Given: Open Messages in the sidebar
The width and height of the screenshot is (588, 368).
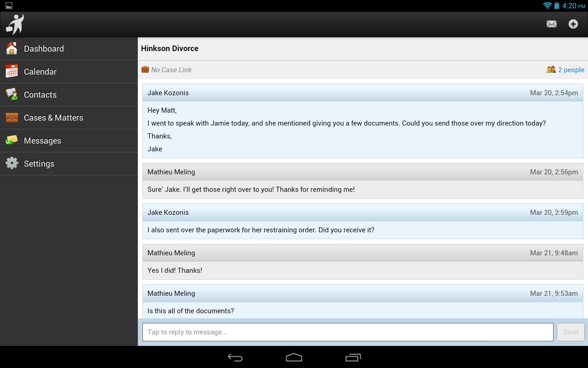Looking at the screenshot, I should [69, 141].
